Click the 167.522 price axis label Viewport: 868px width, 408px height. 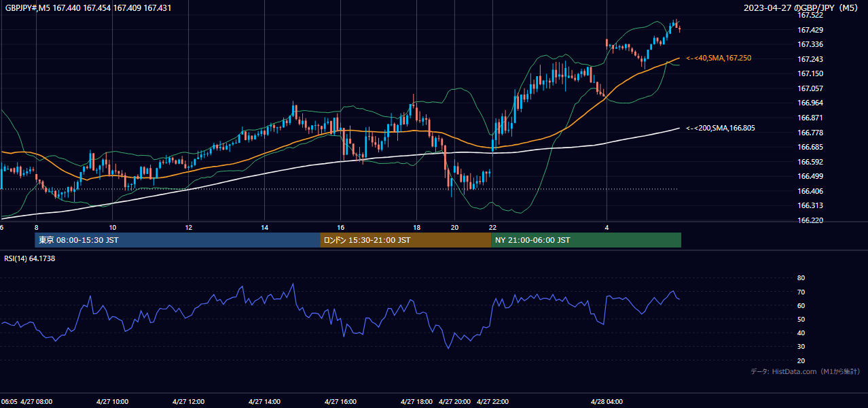point(810,15)
